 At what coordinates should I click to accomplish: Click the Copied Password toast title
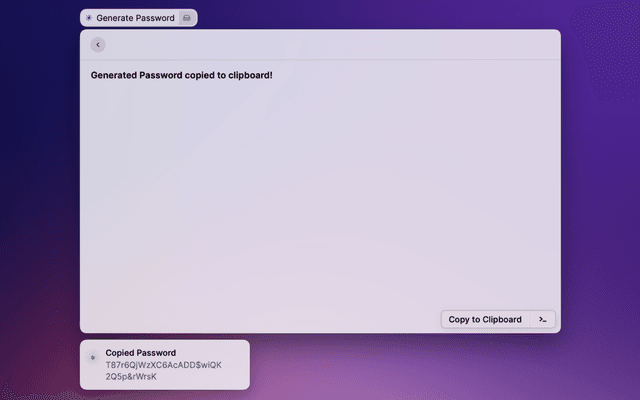click(140, 353)
